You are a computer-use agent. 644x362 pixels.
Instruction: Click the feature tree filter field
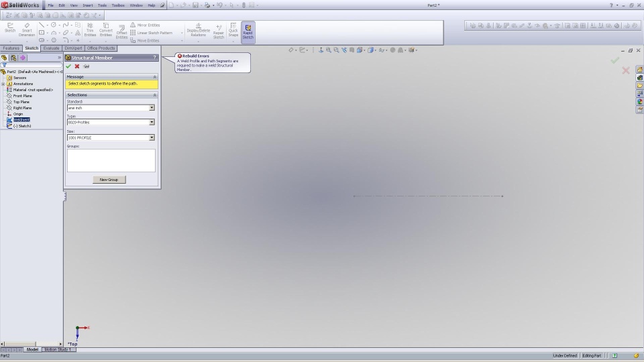pos(32,65)
